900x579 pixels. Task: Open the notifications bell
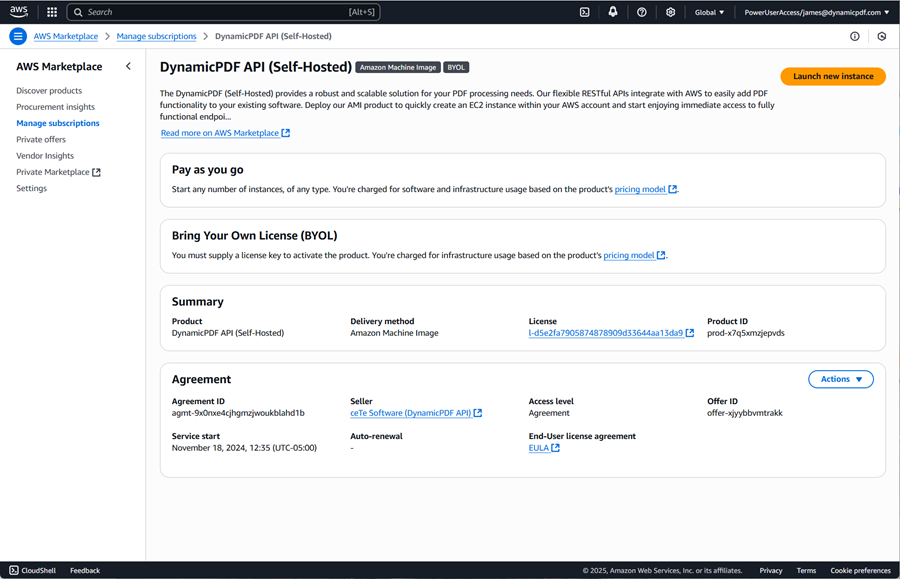613,12
